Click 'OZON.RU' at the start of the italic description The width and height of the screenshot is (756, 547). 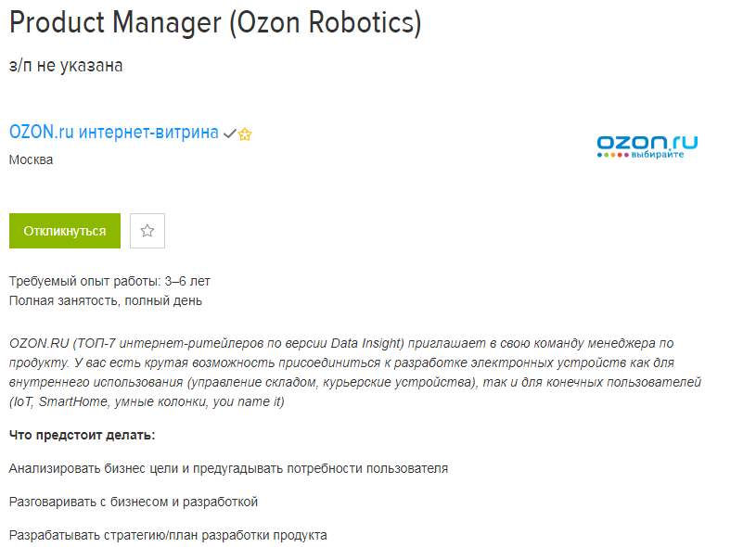[38, 343]
